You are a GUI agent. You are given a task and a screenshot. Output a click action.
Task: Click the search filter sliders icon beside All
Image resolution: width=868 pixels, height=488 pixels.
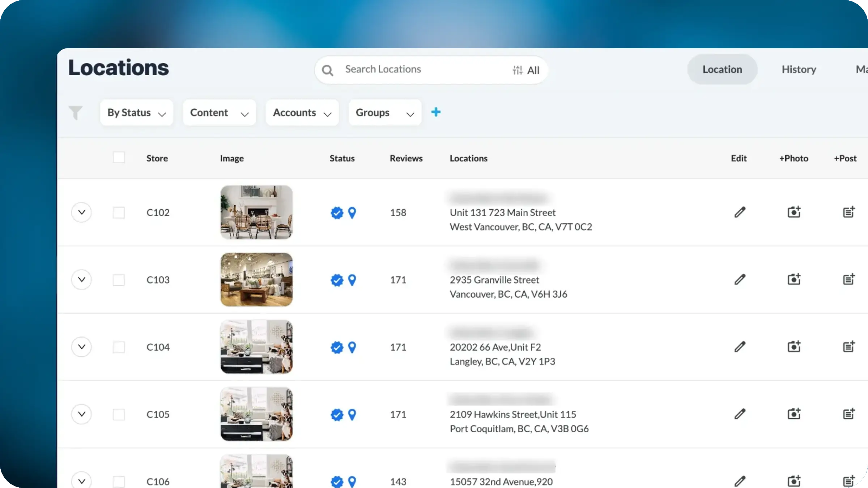pos(517,70)
